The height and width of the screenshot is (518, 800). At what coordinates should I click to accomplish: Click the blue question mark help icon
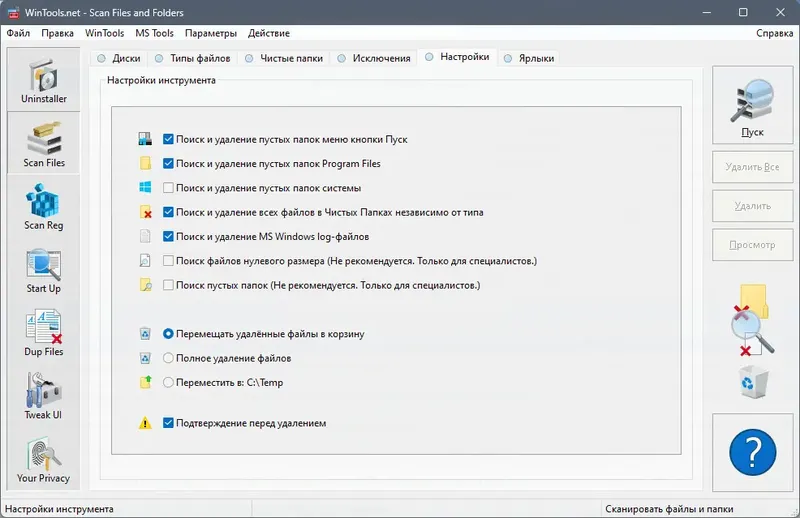pos(753,453)
